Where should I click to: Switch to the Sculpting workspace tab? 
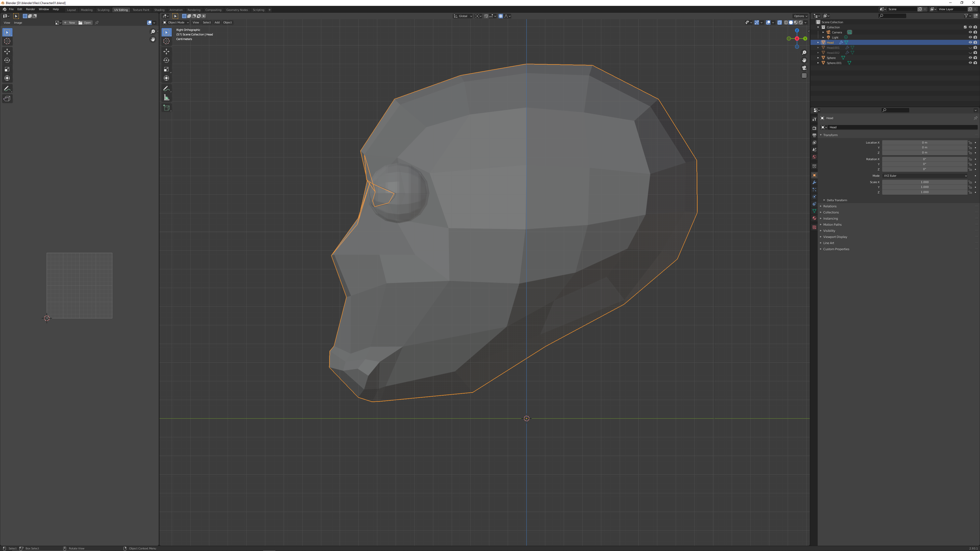click(103, 9)
